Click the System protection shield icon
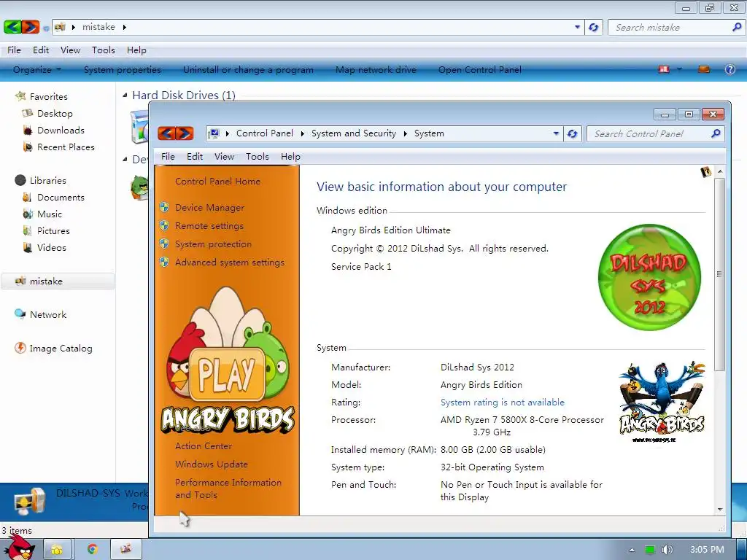 pyautogui.click(x=164, y=244)
